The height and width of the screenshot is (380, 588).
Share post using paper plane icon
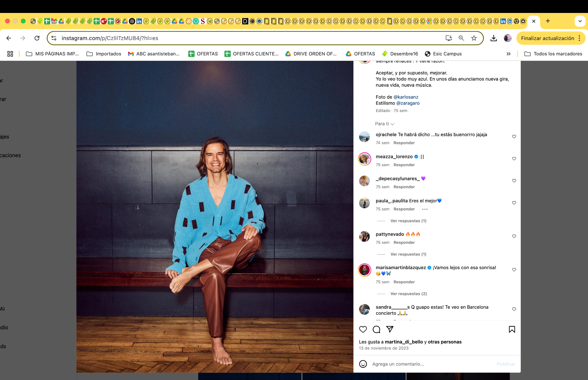(390, 329)
